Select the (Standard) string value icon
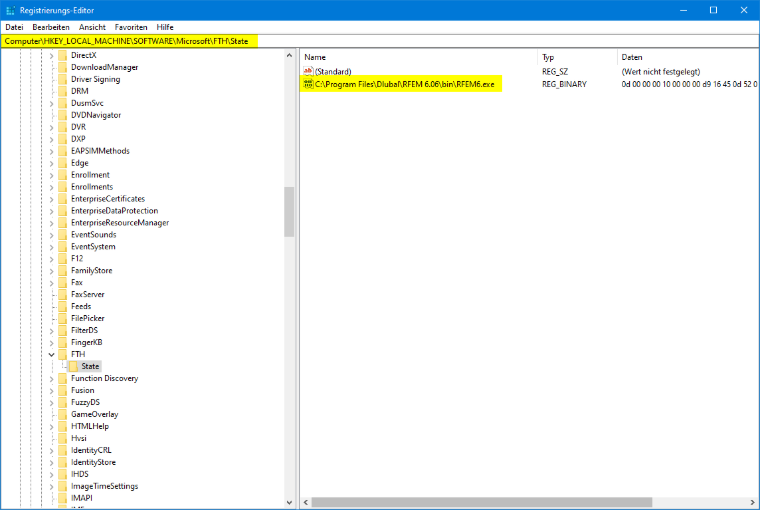This screenshot has width=760, height=510. (308, 72)
